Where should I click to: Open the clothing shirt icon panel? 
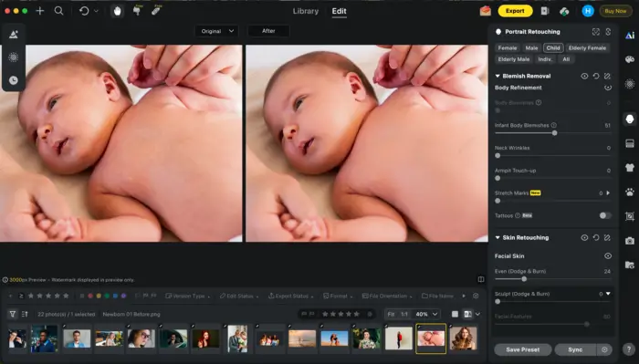(630, 167)
